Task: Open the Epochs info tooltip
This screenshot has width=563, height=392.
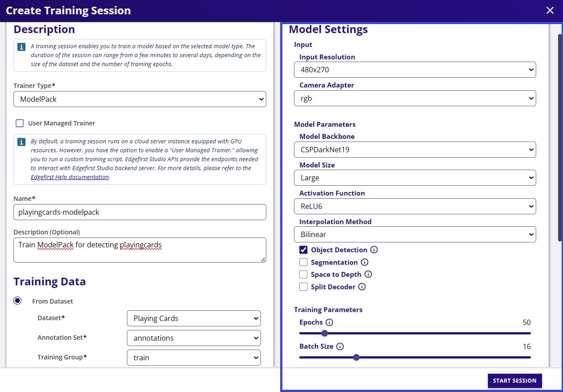Action: pos(330,322)
